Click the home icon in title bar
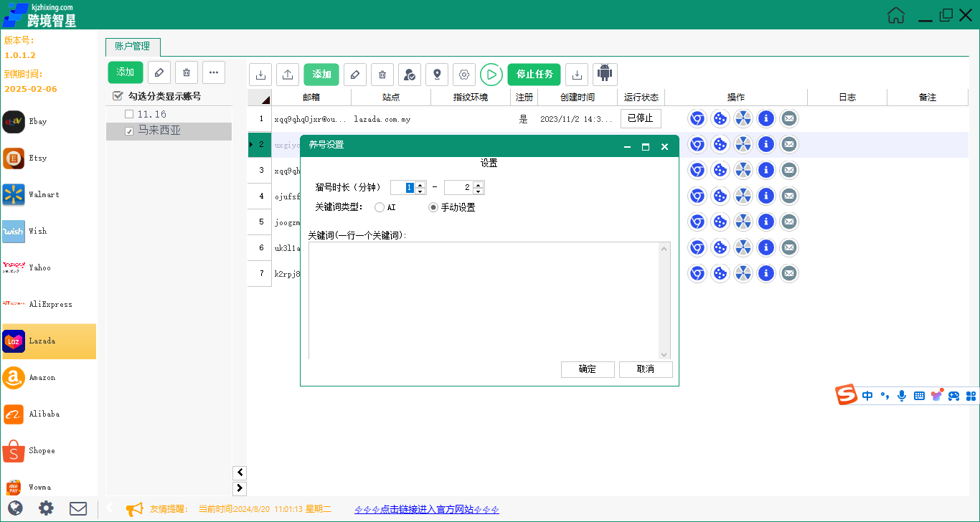 coord(896,15)
